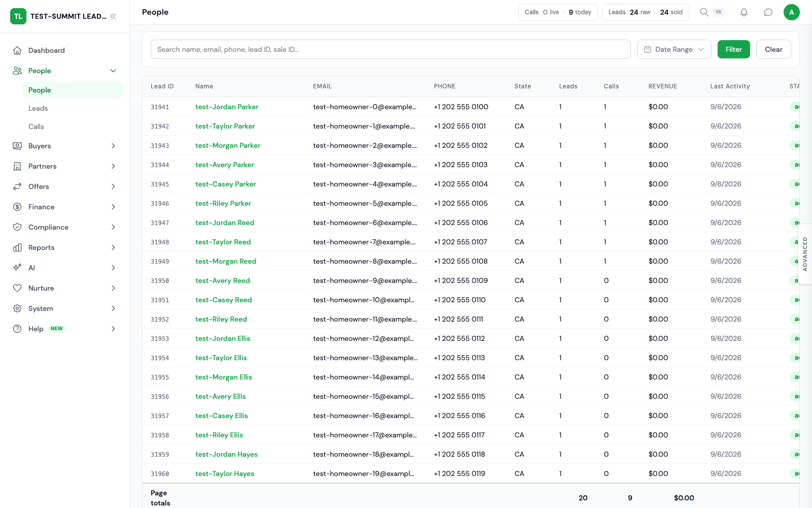Open the Date Range dropdown
Screen dimensions: 812x508
click(x=674, y=49)
